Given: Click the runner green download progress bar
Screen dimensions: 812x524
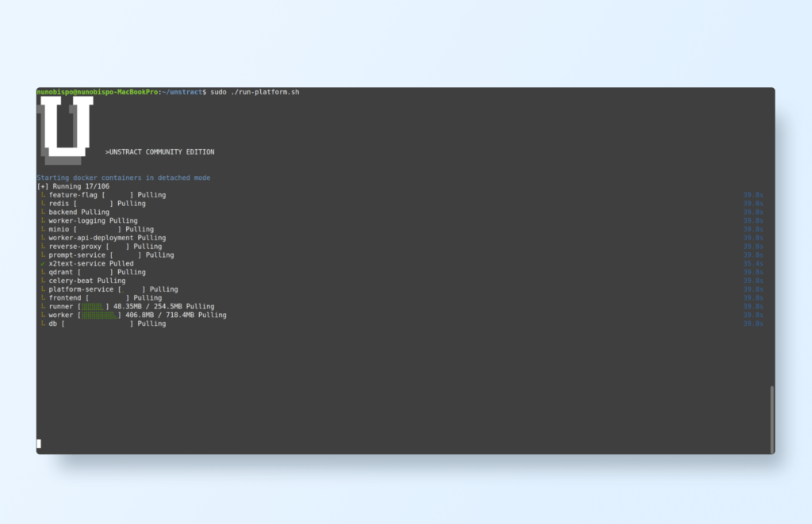Looking at the screenshot, I should [93, 307].
